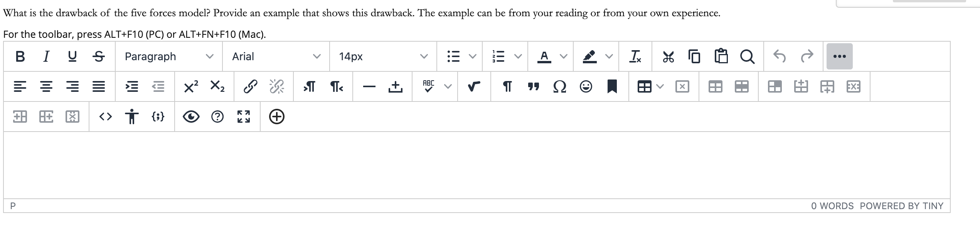
Task: Open editor help dialog
Action: pyautogui.click(x=217, y=117)
